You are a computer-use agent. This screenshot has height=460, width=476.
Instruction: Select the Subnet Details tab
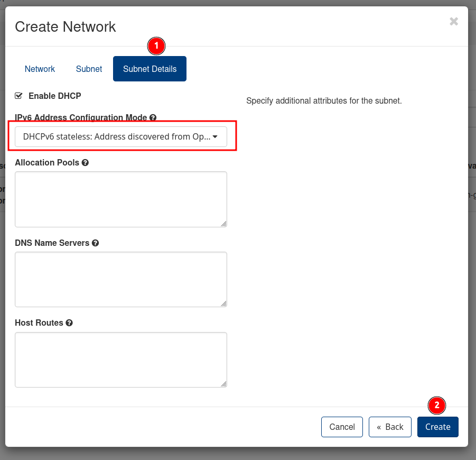(150, 69)
